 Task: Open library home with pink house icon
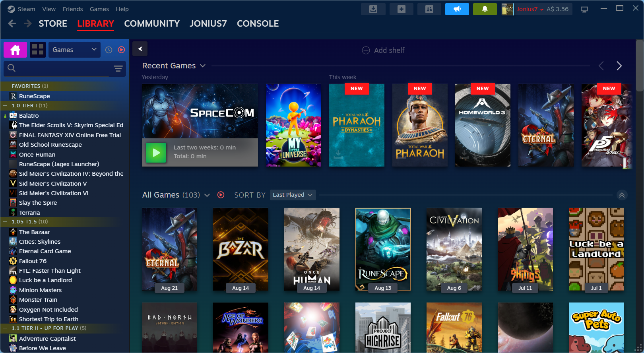click(15, 50)
